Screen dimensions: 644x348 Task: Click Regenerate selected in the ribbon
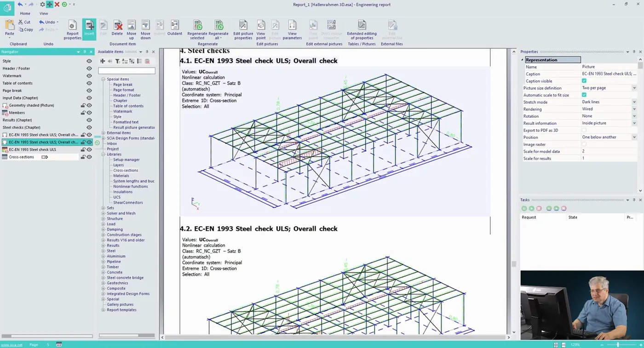pyautogui.click(x=197, y=29)
